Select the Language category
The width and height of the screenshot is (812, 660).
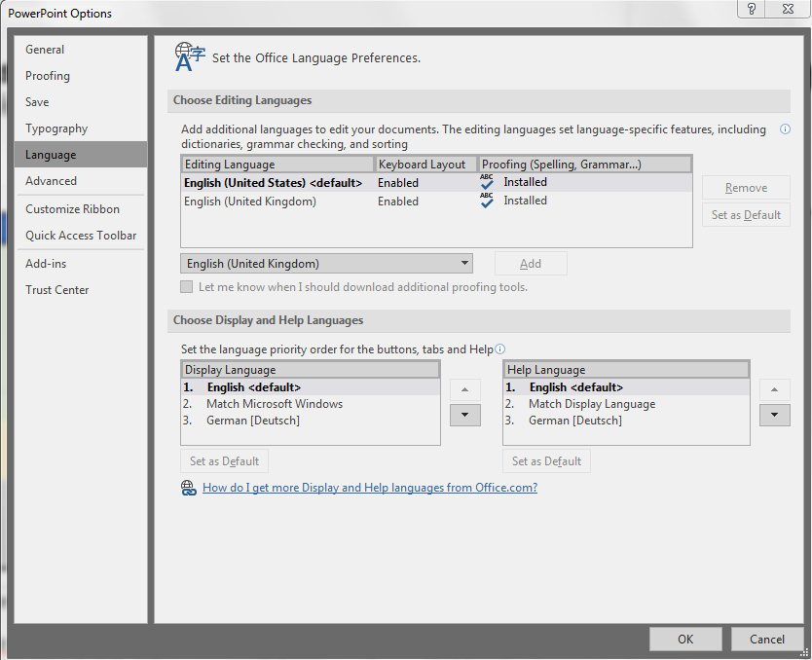[81, 155]
